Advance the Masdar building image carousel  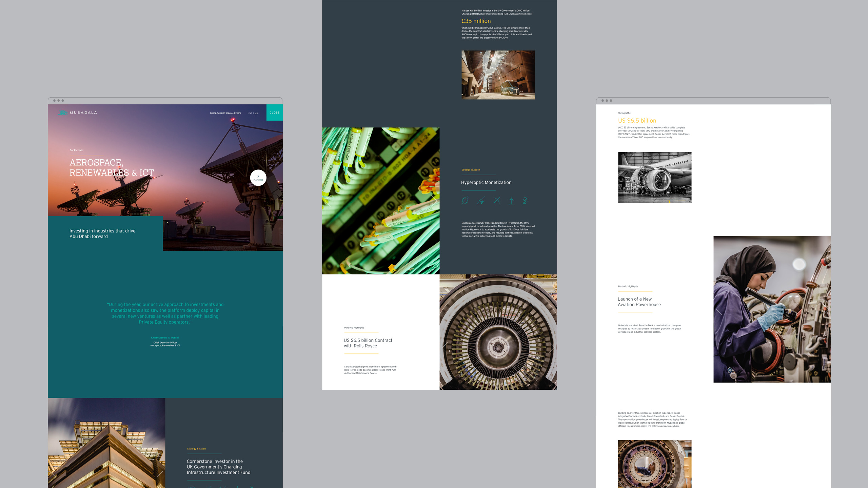(160, 471)
